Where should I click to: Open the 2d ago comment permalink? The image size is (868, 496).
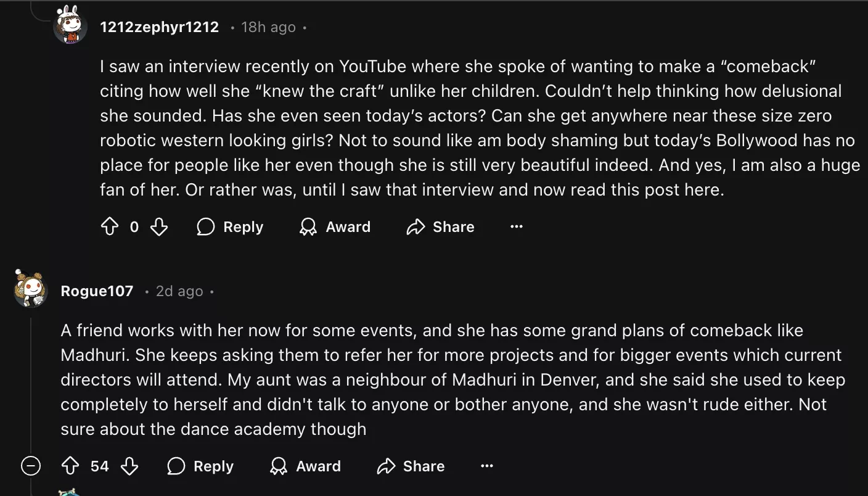(179, 291)
